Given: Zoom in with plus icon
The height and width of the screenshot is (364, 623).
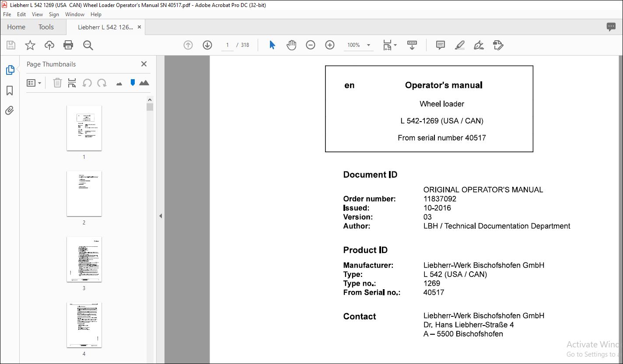Looking at the screenshot, I should click(330, 45).
